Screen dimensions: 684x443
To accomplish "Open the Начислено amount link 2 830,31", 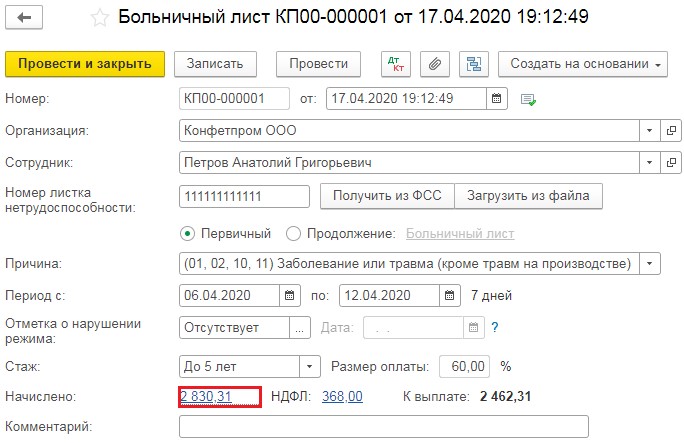I will (x=206, y=397).
